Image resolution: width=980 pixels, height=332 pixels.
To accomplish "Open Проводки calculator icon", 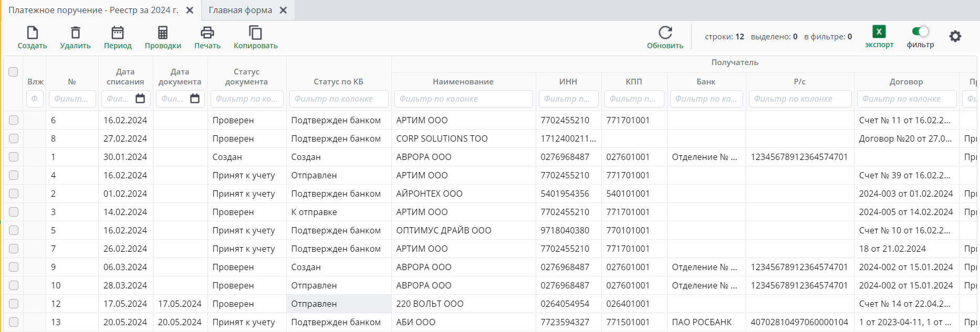I will pos(163,33).
